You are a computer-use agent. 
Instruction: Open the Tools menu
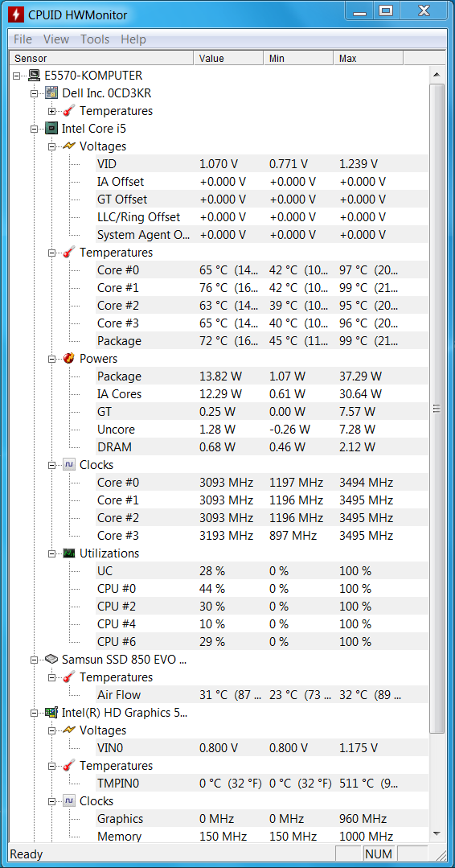[x=95, y=39]
